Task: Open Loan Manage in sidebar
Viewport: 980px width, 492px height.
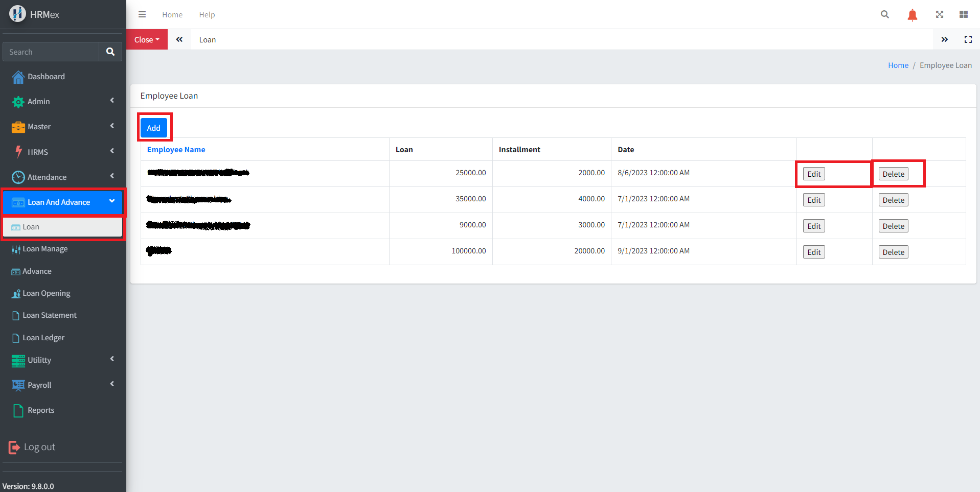Action: tap(45, 249)
